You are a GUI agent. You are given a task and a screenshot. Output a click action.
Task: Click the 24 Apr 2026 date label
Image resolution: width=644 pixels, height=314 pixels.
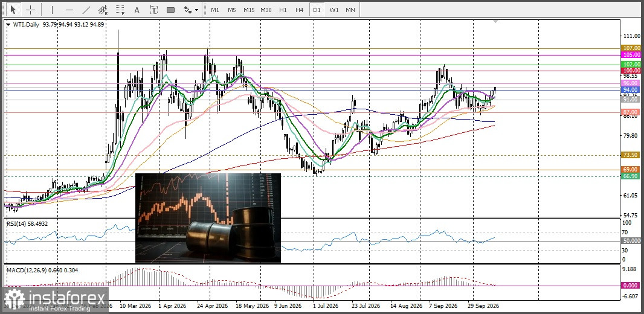[x=212, y=306]
